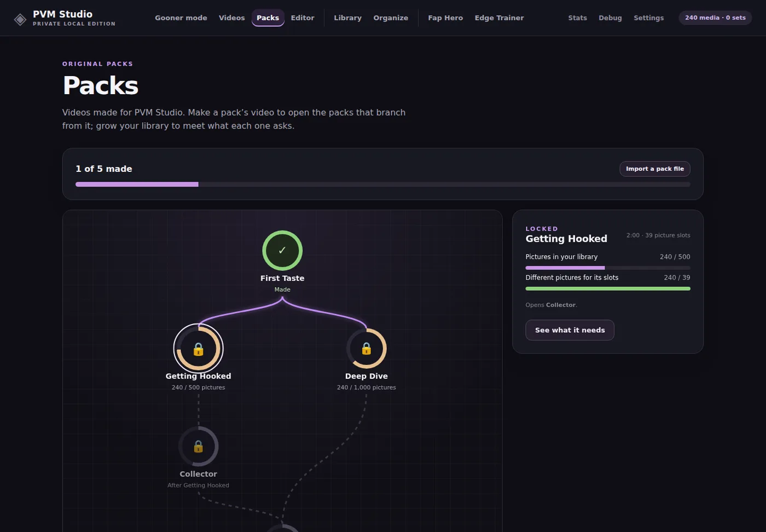Open the Fap Hero tab
This screenshot has width=766, height=532.
[x=445, y=18]
